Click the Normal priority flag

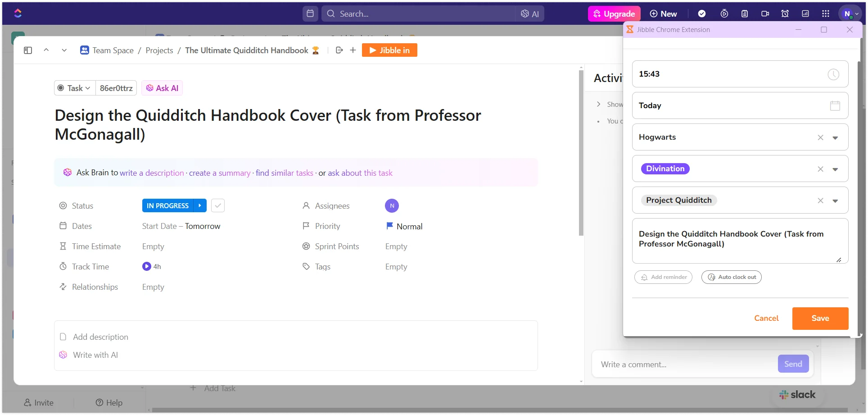(404, 226)
